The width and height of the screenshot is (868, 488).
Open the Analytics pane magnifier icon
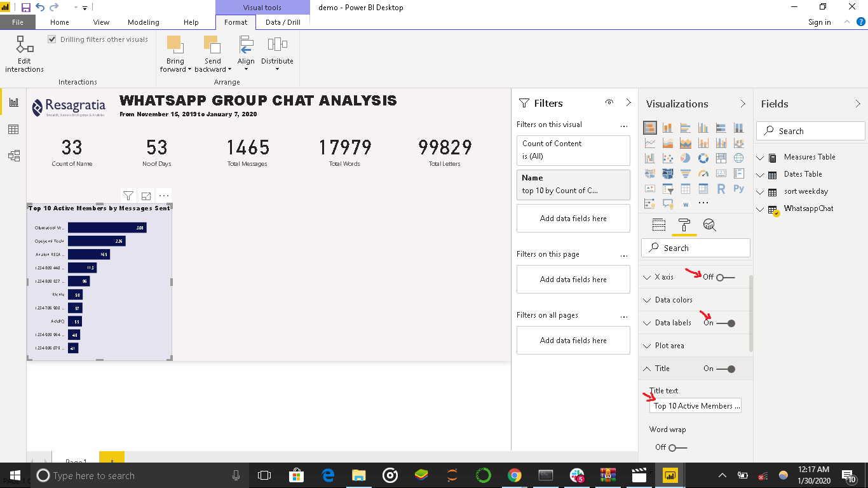709,225
